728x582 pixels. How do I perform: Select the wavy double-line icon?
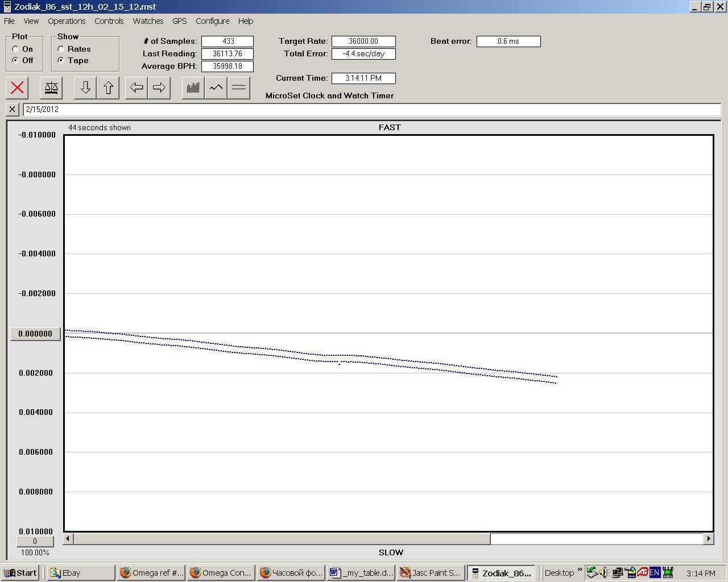[x=239, y=88]
